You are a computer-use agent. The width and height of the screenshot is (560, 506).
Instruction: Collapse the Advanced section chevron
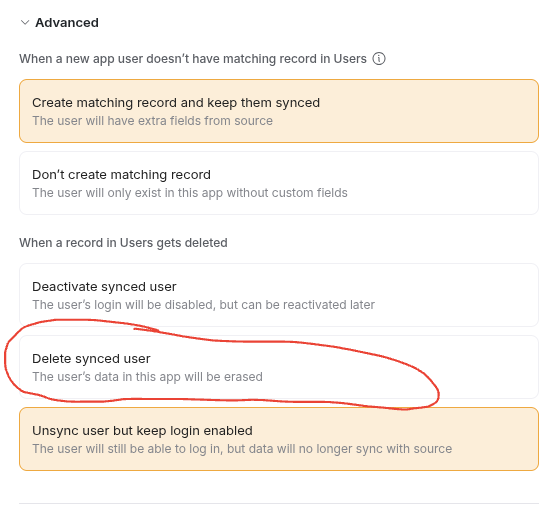[25, 22]
